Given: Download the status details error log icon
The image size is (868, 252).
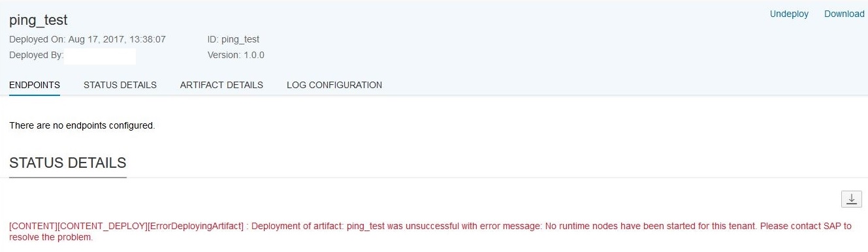Looking at the screenshot, I should [x=851, y=200].
